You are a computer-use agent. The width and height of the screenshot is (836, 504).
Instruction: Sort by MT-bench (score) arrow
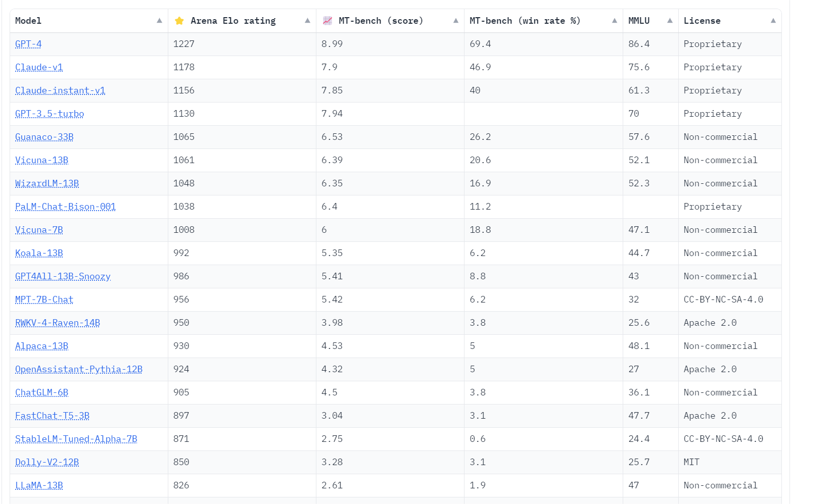[x=456, y=21]
